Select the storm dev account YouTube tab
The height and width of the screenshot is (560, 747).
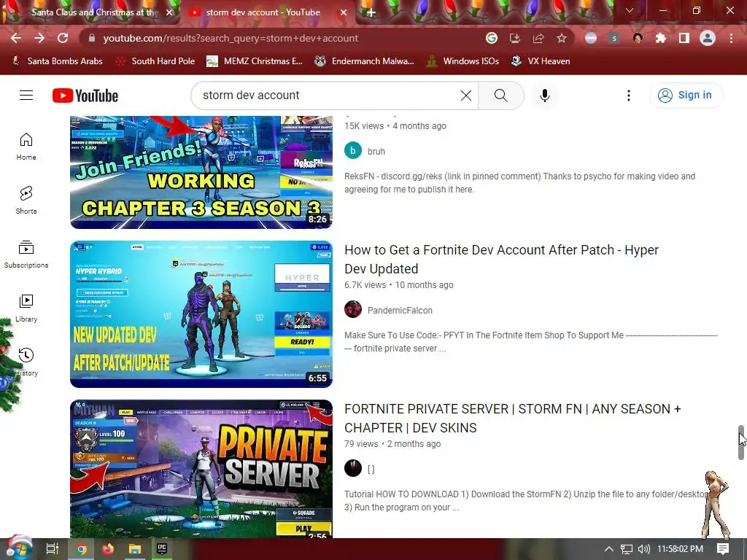click(263, 12)
